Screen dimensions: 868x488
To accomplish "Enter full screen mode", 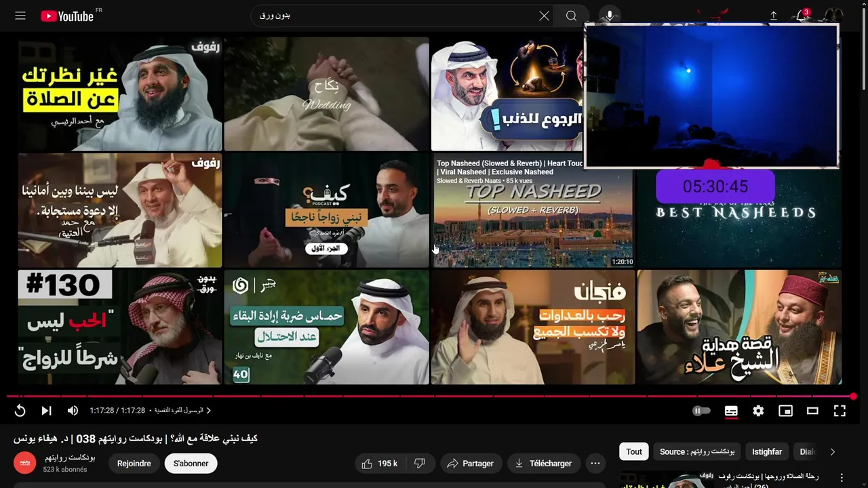I will (840, 411).
